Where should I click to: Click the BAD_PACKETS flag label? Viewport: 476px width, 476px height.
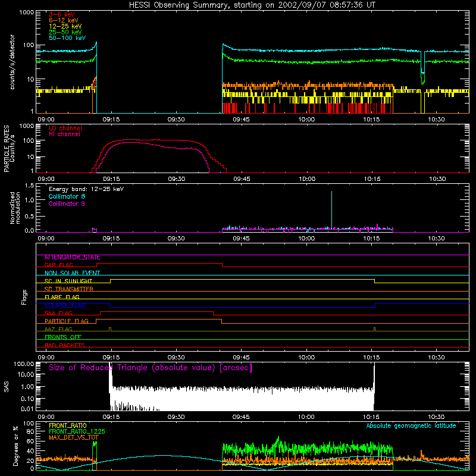pos(65,346)
